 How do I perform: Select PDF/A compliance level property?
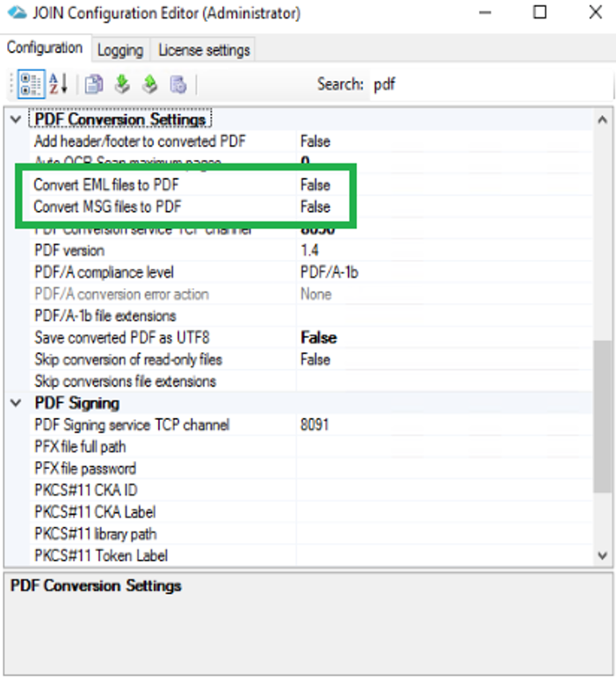[104, 272]
